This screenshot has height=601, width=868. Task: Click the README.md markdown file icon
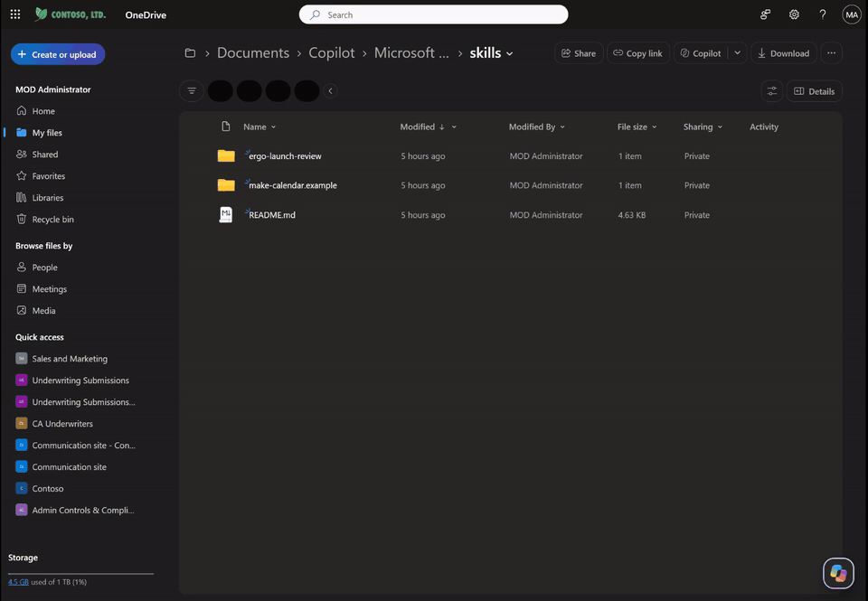coord(226,215)
